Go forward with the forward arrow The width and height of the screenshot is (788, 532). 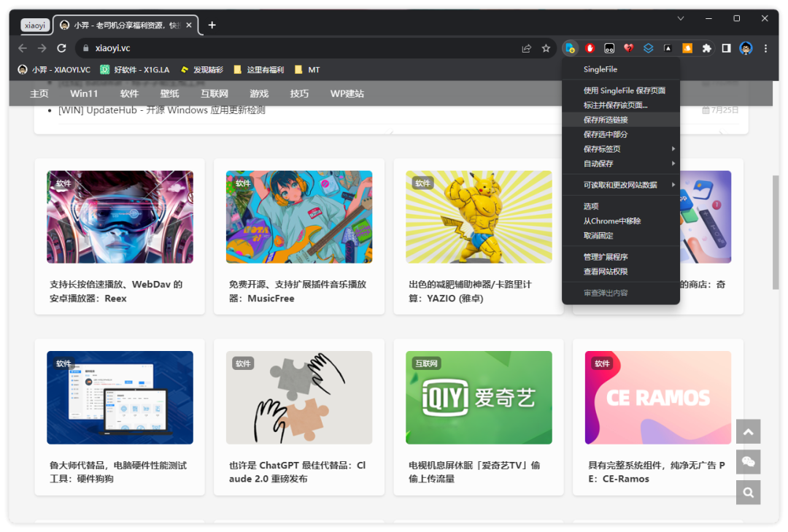[x=42, y=48]
